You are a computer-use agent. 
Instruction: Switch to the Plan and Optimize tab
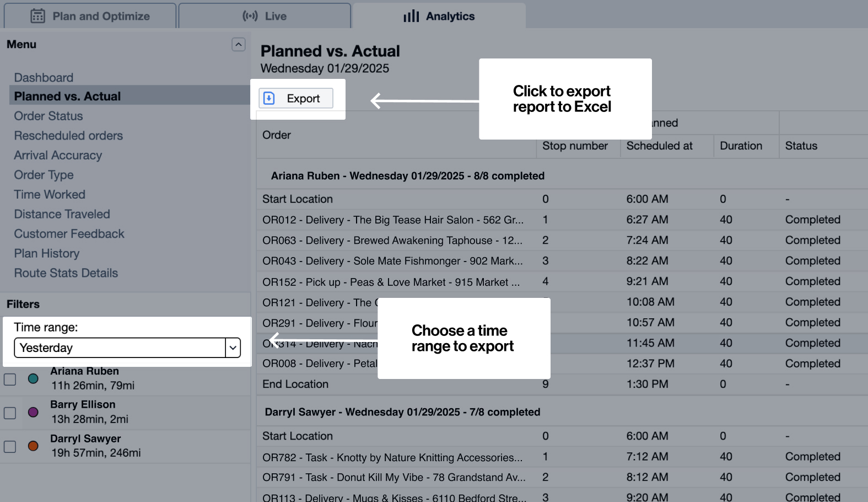coord(90,16)
